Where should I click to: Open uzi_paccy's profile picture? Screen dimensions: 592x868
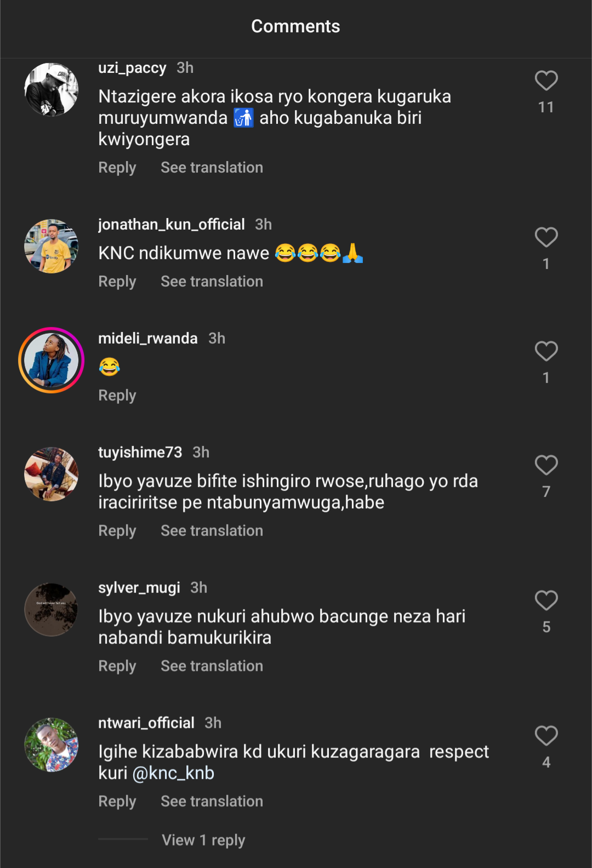point(52,90)
